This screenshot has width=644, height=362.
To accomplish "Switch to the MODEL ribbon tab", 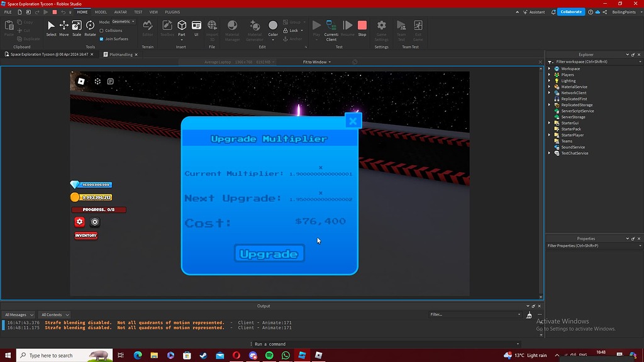I will (x=101, y=12).
